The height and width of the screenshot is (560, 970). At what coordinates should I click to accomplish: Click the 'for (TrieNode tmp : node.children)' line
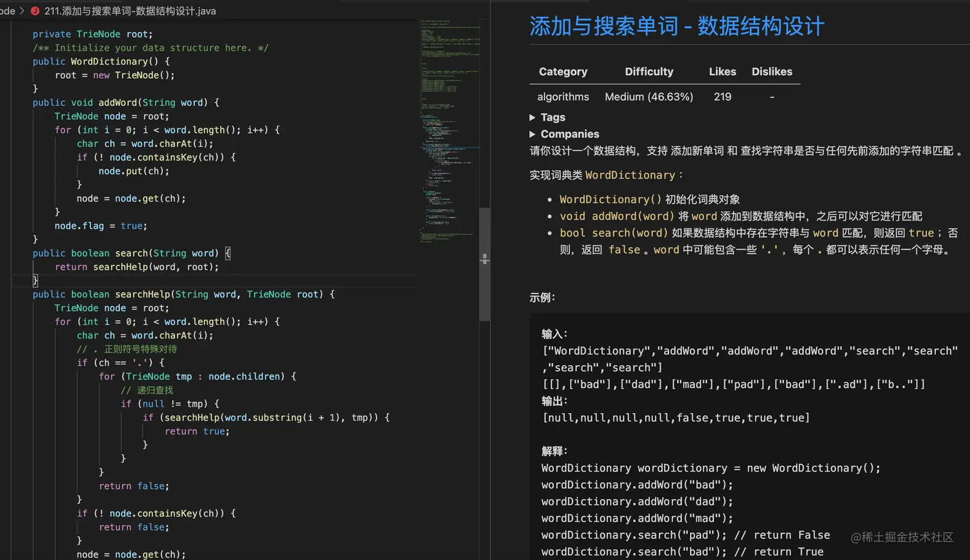[x=198, y=377]
